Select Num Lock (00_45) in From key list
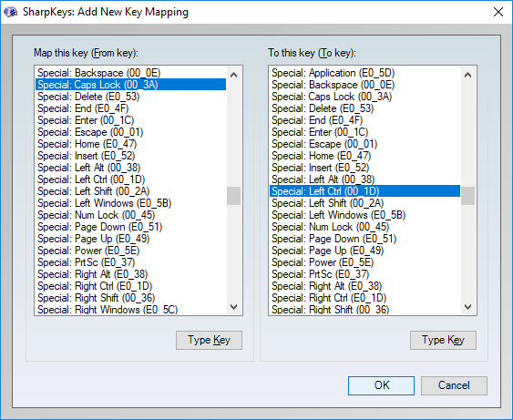513x420 pixels. tap(130, 215)
